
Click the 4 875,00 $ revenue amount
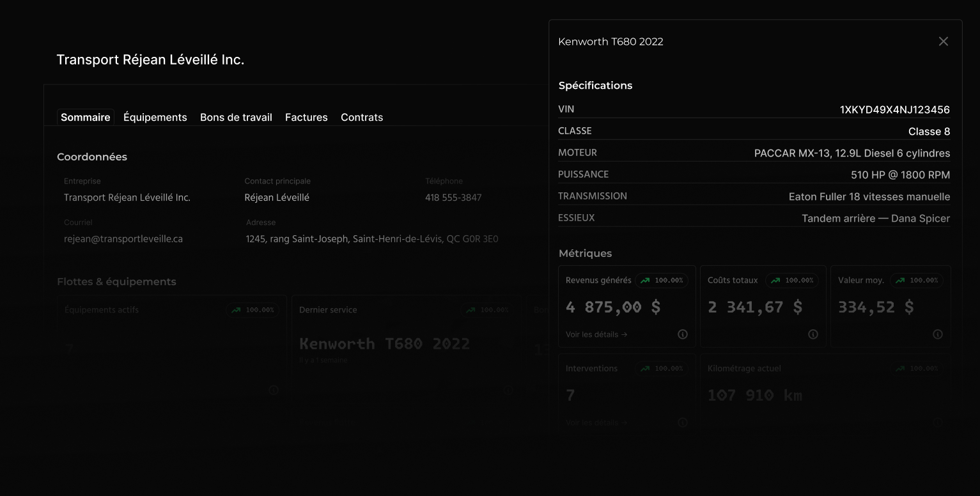point(613,307)
